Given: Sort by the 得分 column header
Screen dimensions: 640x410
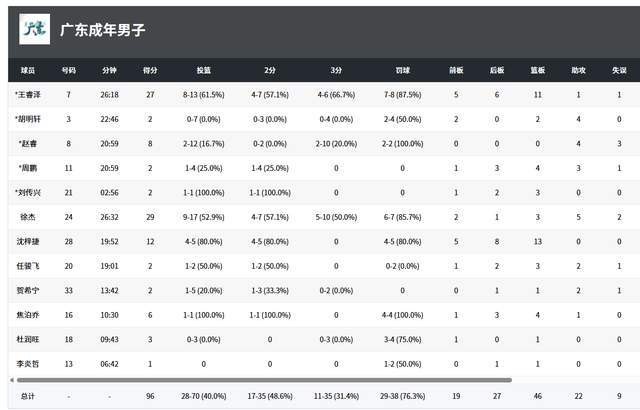Looking at the screenshot, I should (x=150, y=71).
